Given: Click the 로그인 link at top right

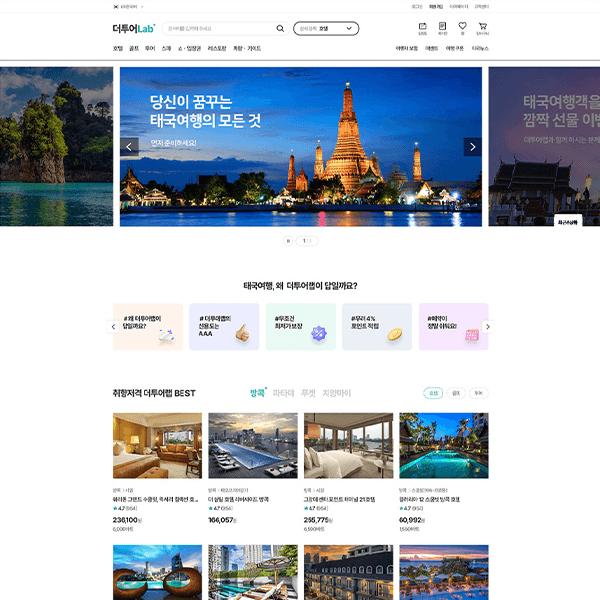Looking at the screenshot, I should pos(417,7).
